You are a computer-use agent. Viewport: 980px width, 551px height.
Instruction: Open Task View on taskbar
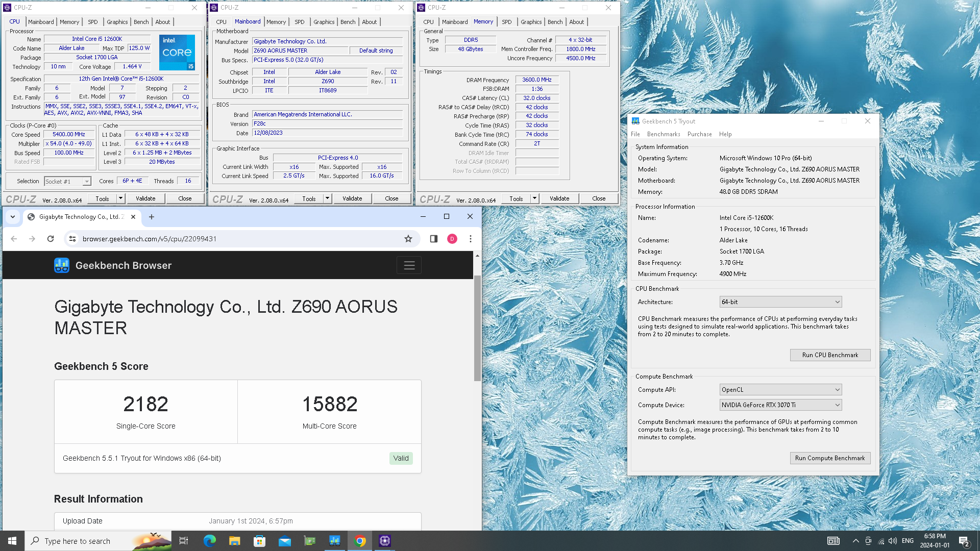(184, 541)
